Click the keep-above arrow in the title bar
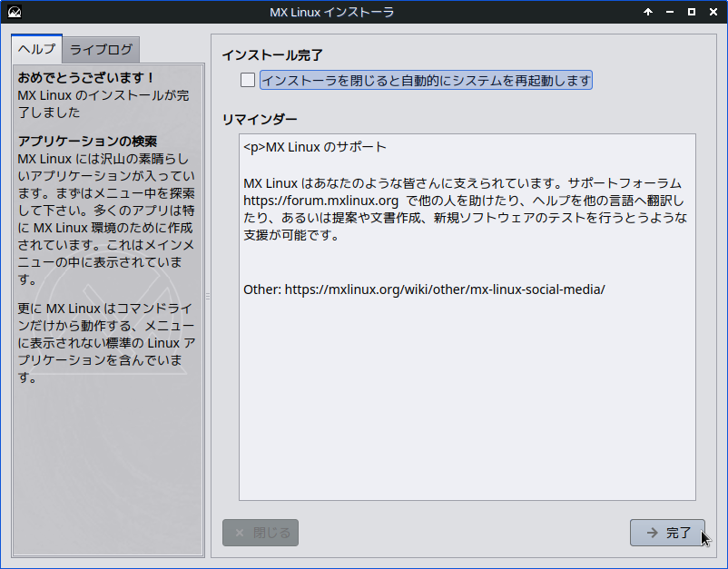The width and height of the screenshot is (728, 569). tap(648, 12)
